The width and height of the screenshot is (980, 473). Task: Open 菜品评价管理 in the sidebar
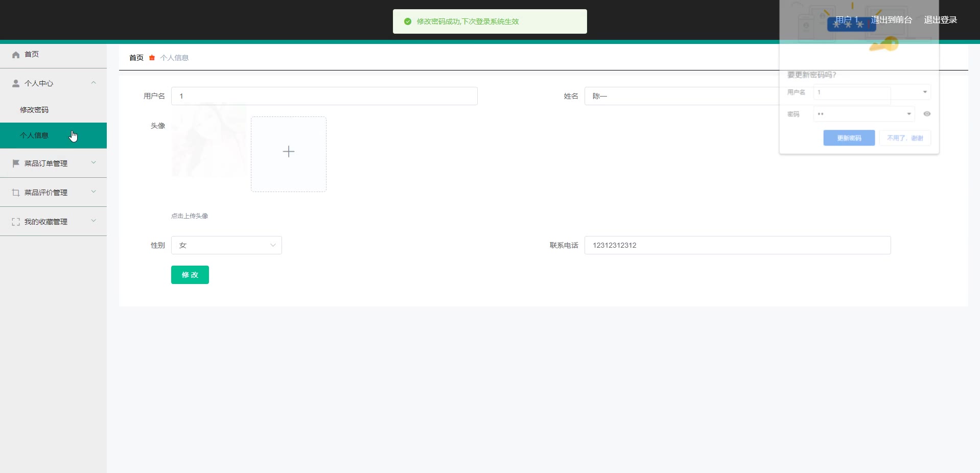coord(53,193)
